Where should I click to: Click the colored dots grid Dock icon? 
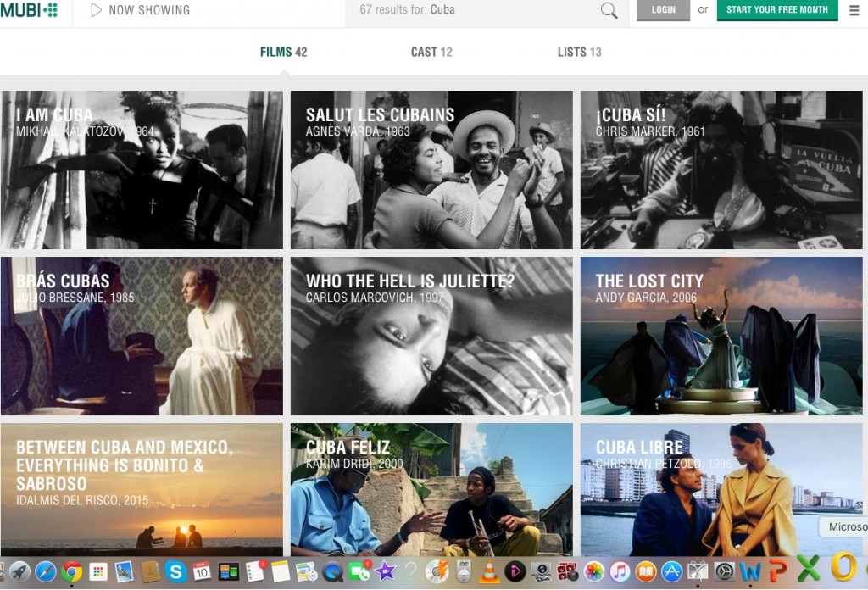point(98,571)
